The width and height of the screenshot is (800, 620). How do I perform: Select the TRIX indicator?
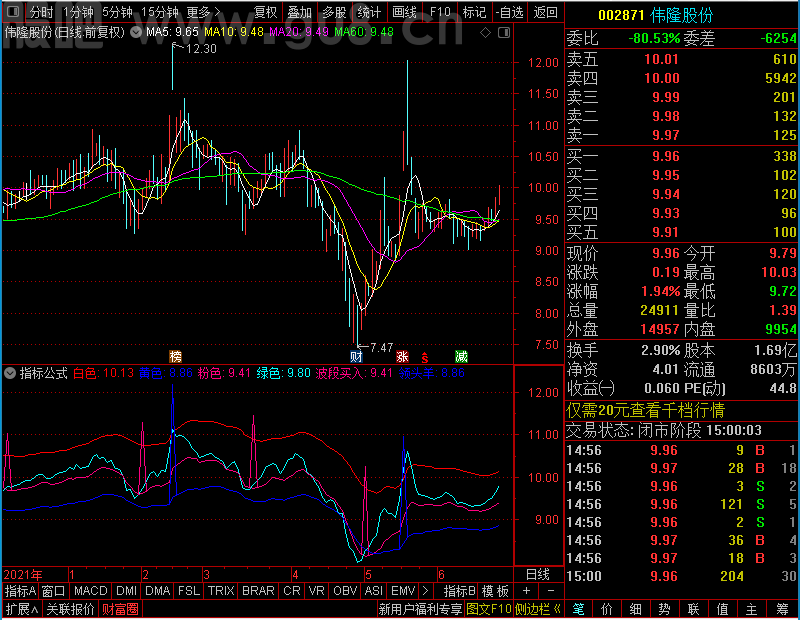point(221,591)
